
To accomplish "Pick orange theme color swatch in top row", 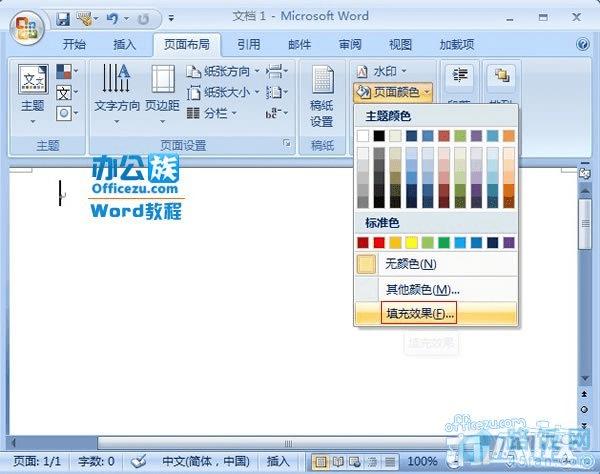I will click(509, 136).
